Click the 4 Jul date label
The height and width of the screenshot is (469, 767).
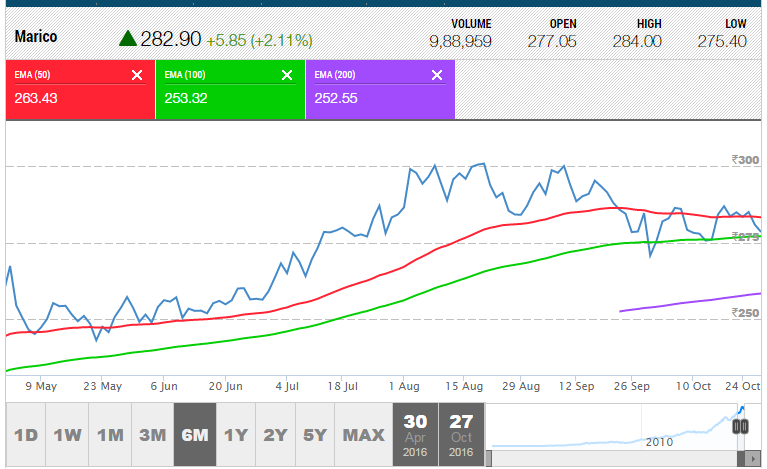(x=287, y=386)
